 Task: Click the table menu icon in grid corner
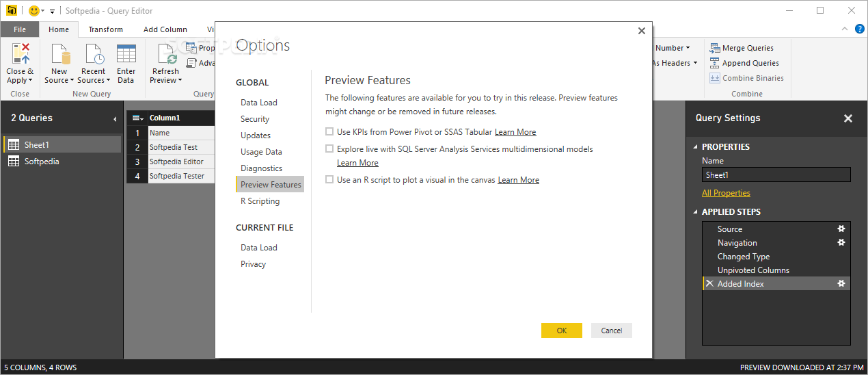[x=137, y=118]
